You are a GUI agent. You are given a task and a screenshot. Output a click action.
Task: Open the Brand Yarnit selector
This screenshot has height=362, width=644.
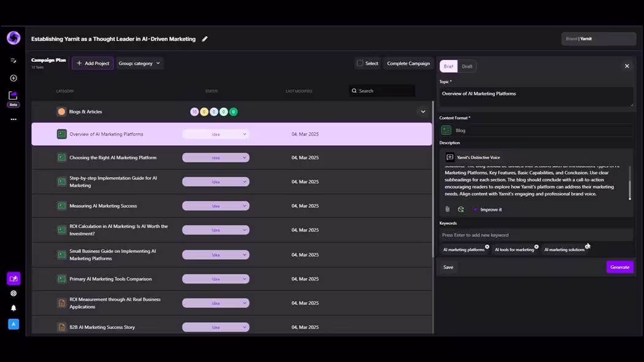tap(599, 39)
